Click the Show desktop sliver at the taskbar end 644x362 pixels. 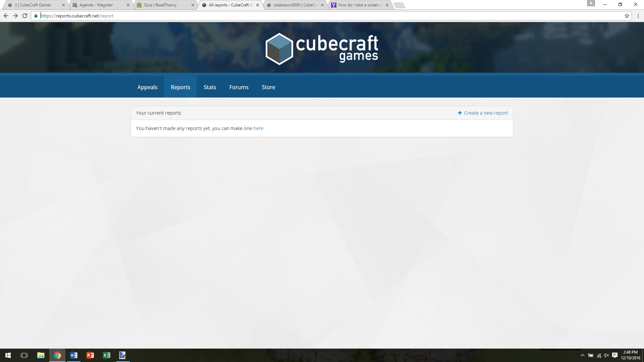[x=643, y=355]
